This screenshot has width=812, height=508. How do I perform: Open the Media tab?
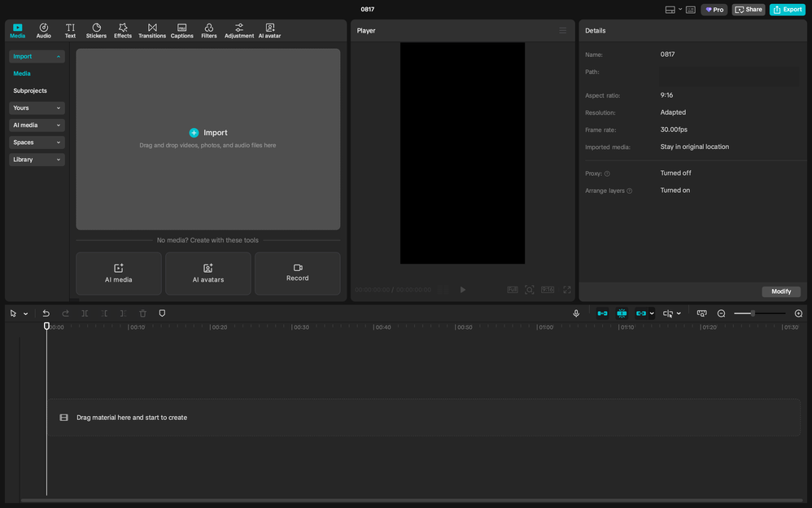18,31
